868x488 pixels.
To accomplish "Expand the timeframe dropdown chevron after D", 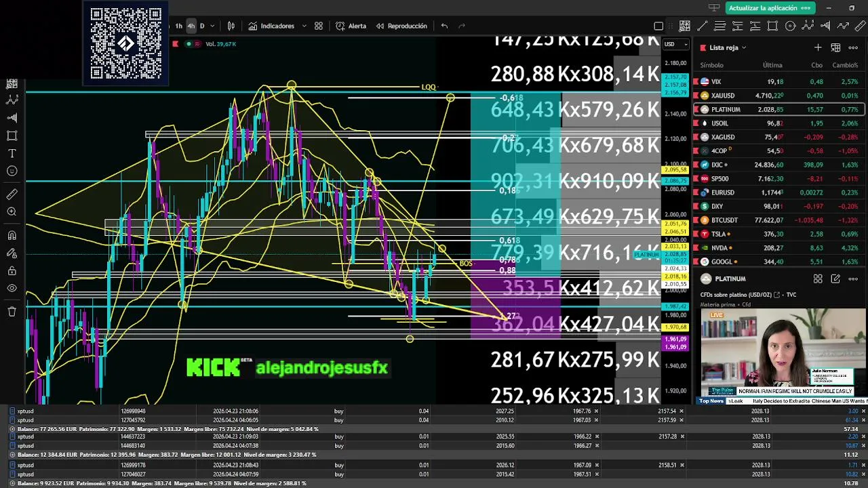I will tap(212, 26).
